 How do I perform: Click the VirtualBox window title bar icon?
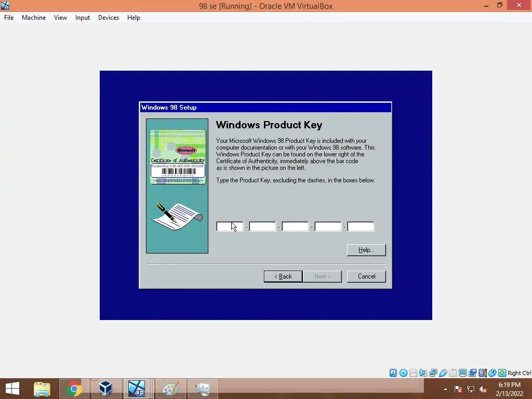tap(5, 5)
